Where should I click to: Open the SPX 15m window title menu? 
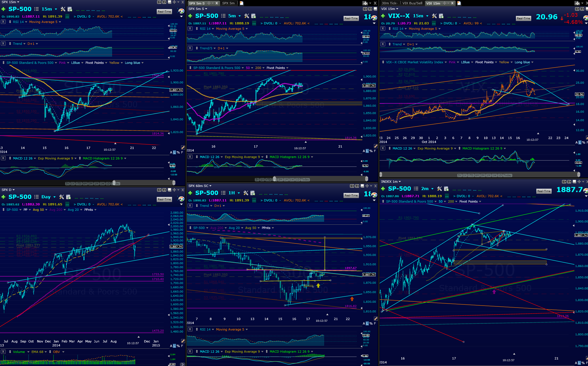tap(10, 2)
